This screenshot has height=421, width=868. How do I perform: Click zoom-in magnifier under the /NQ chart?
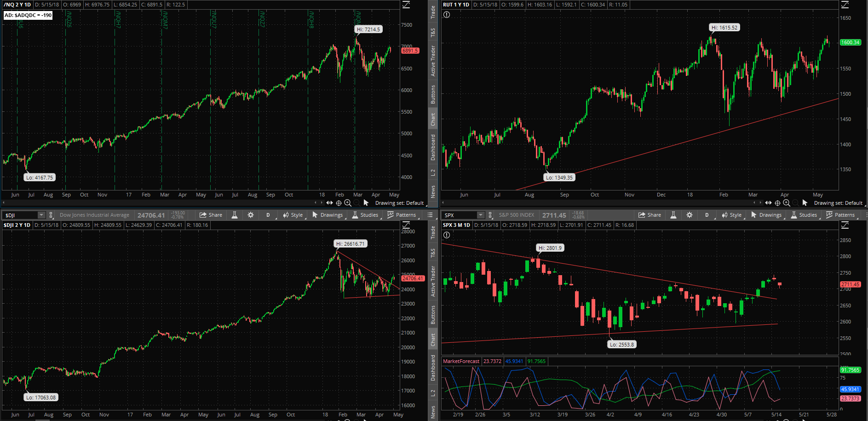click(348, 203)
